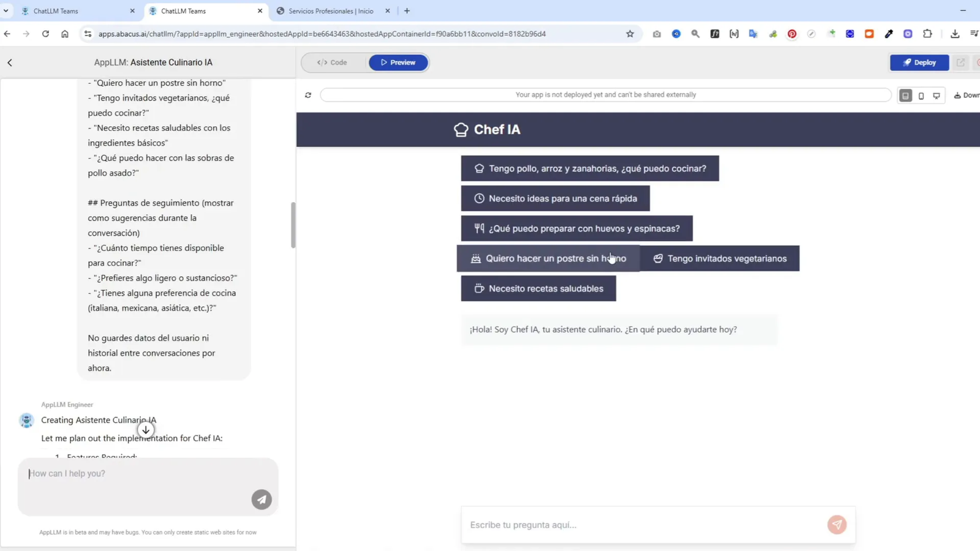Click the scroll-to-bottom arrow in the chat panel

coord(146,429)
